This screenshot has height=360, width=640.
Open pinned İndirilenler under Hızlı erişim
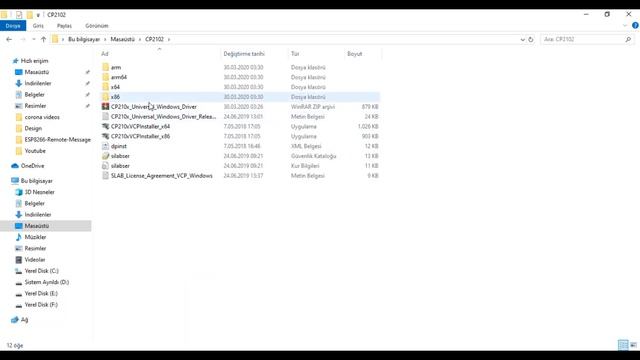38,83
